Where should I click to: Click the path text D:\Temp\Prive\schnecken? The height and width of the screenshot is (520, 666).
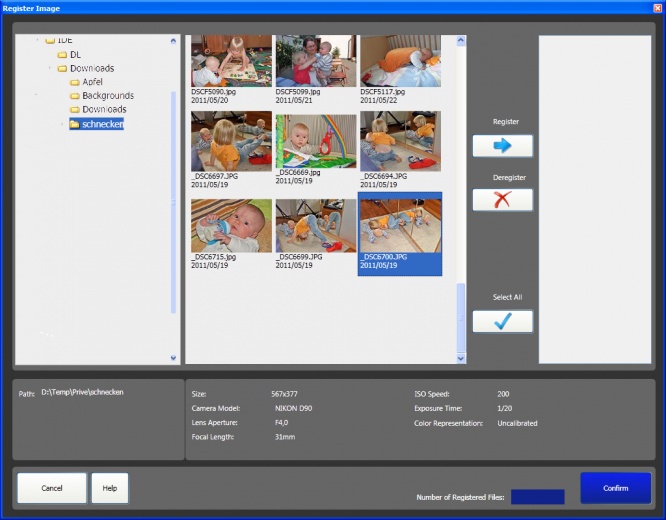tap(82, 392)
